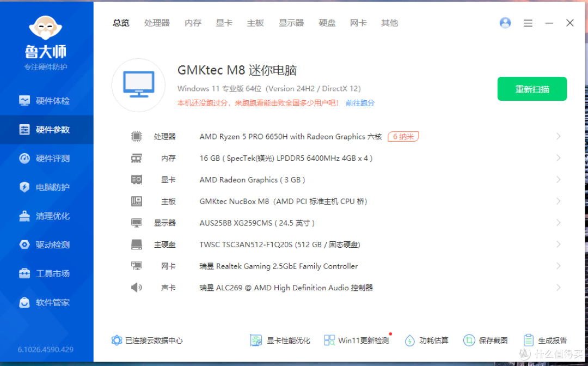
Task: Click the motherboard icon
Action: pyautogui.click(x=137, y=202)
